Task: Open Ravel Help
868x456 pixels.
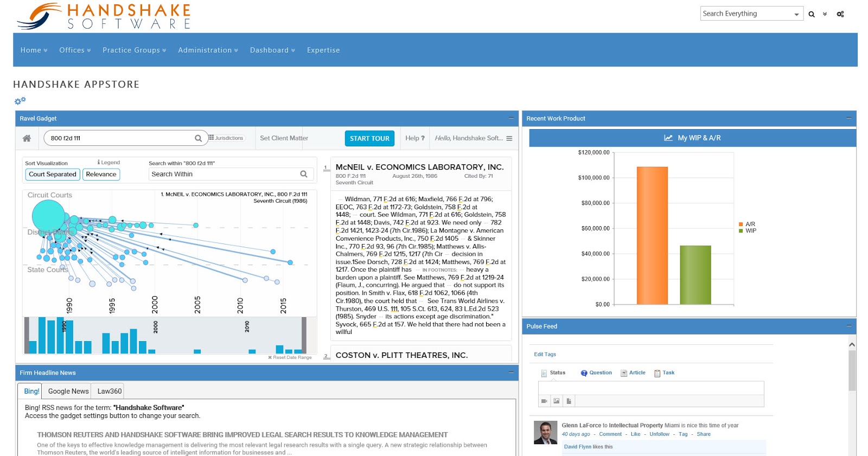Action: coord(415,138)
